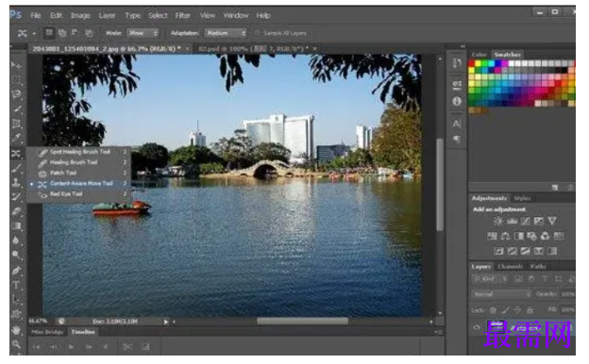
Task: Toggle Lock transparent pixels
Action: 493,310
